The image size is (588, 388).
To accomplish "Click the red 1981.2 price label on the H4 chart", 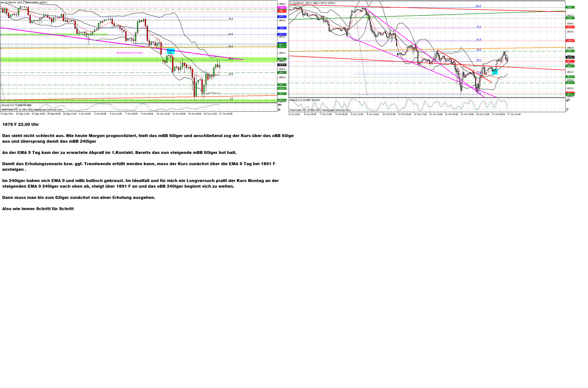I will 282,11.
